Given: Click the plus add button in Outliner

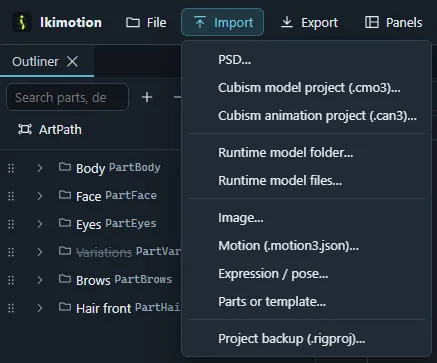Looking at the screenshot, I should pyautogui.click(x=147, y=97).
